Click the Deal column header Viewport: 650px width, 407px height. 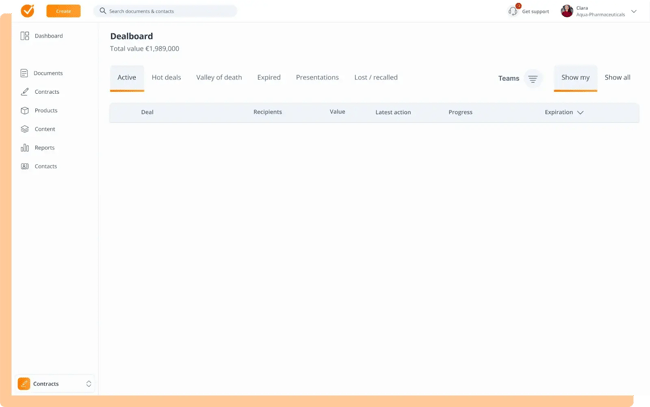pos(147,112)
